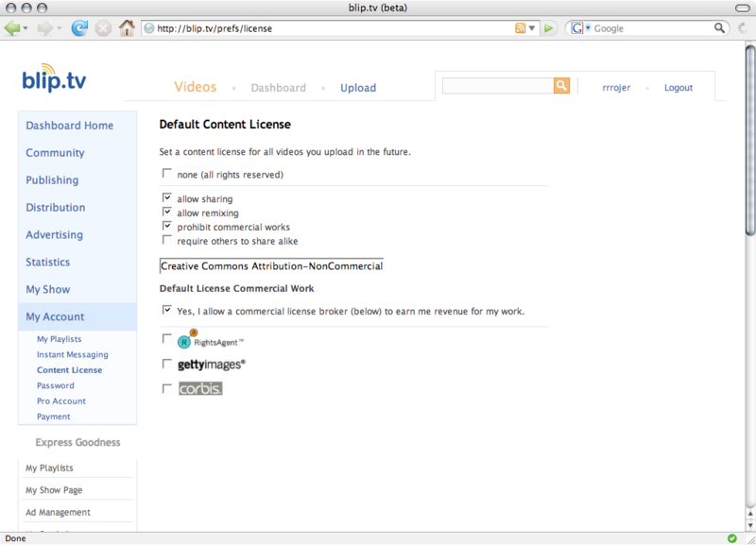Select the gettyimages broker checkbox

(x=167, y=364)
